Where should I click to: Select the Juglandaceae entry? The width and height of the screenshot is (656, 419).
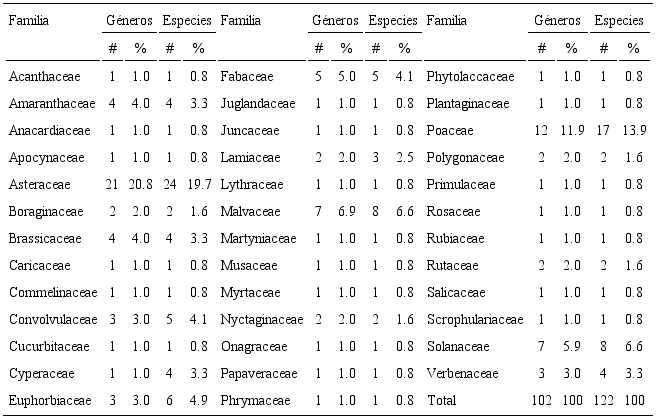point(251,103)
